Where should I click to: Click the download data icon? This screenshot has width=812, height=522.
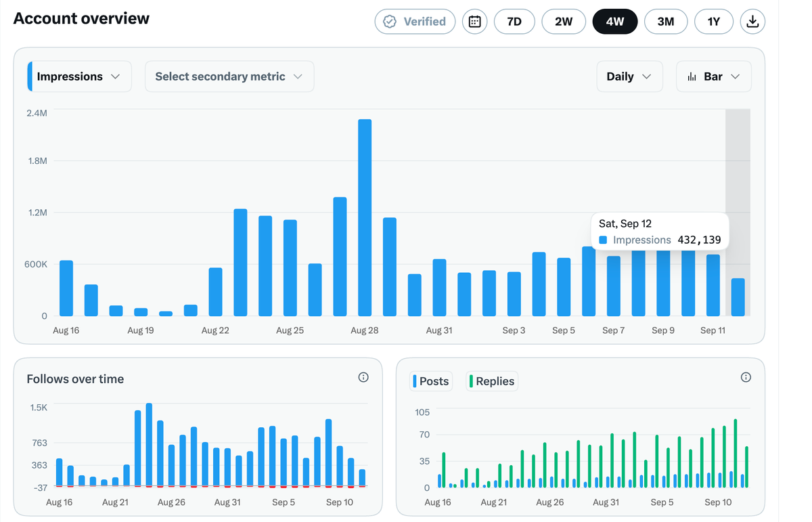(752, 22)
